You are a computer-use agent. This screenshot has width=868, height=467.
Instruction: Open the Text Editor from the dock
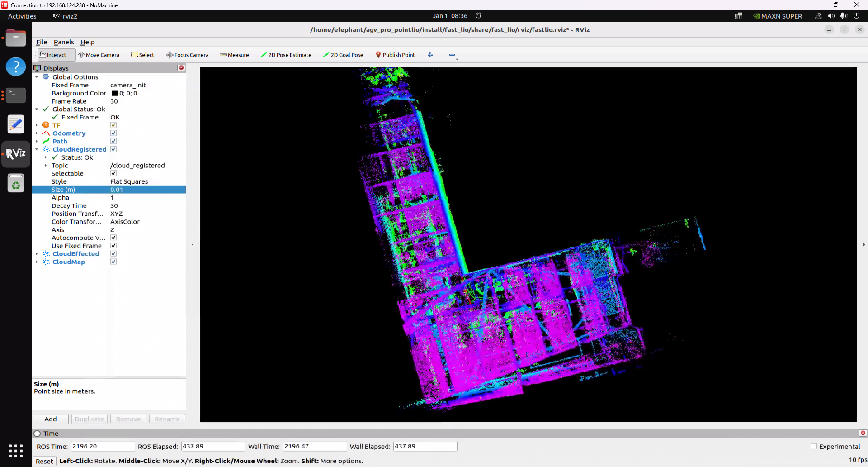click(x=16, y=124)
